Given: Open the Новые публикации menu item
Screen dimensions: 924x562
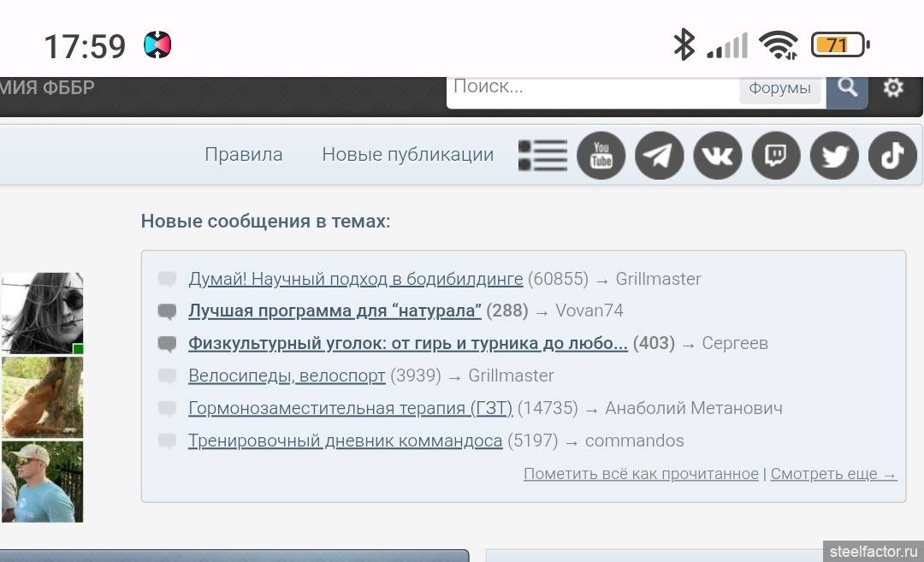Looking at the screenshot, I should (407, 155).
